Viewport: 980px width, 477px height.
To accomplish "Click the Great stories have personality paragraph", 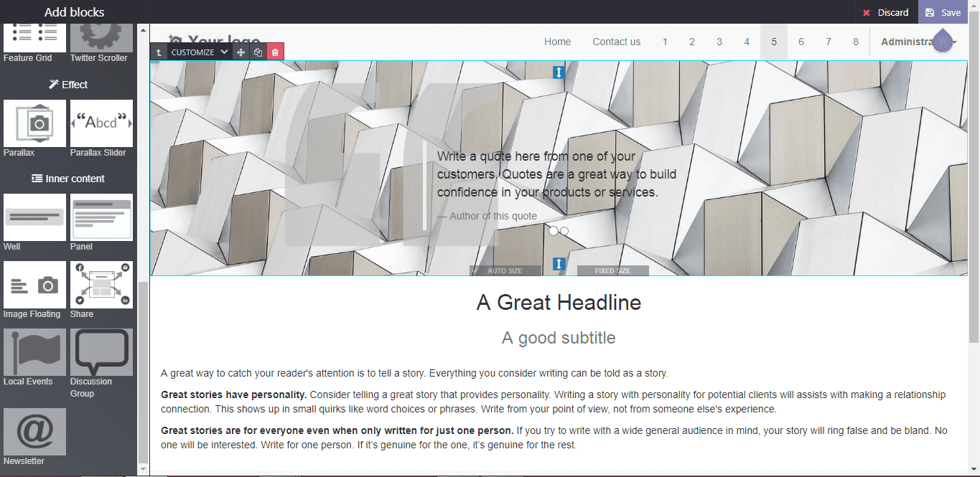I will coord(554,402).
